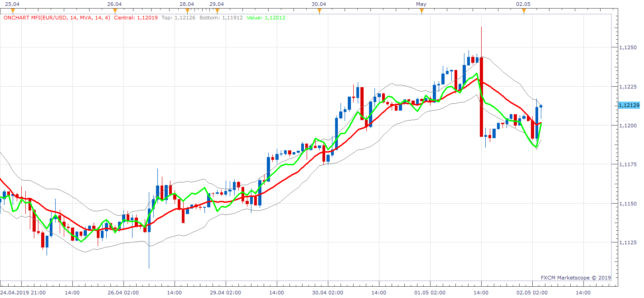Click the highlighted current price label 1,12129
Viewport: 644px width, 298px height.
point(629,105)
